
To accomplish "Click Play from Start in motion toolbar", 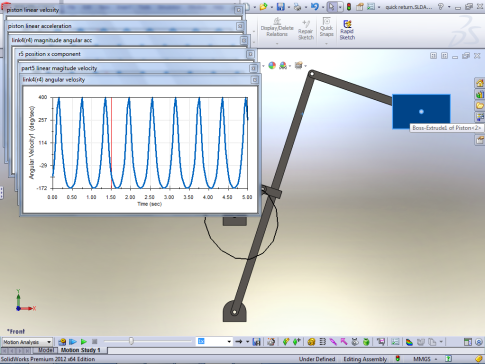I will [x=73, y=342].
